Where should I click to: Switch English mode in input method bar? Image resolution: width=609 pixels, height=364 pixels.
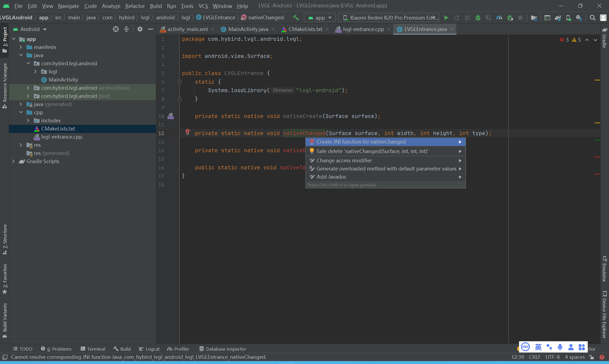[x=538, y=347]
